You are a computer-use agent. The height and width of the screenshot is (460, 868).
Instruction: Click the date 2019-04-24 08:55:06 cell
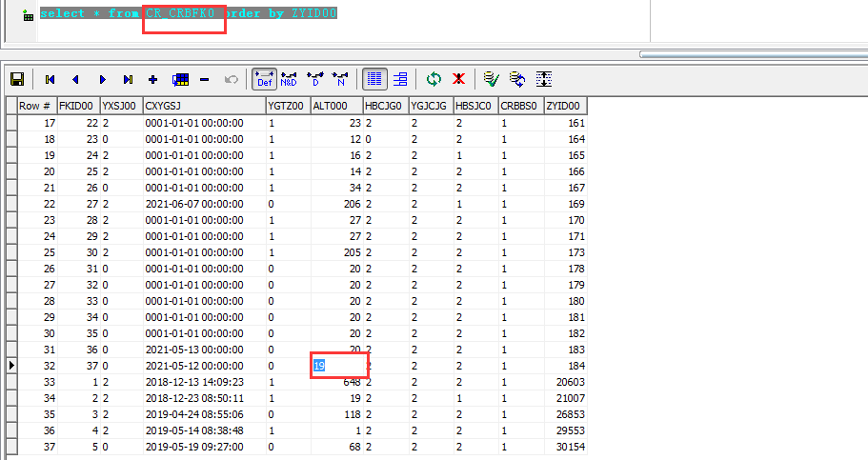[x=204, y=414]
